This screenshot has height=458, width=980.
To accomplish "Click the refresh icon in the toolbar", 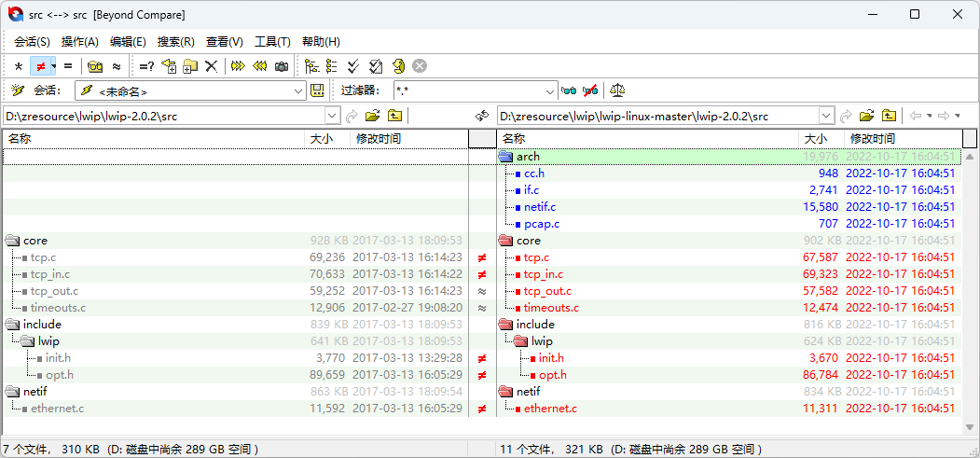I will [x=399, y=66].
